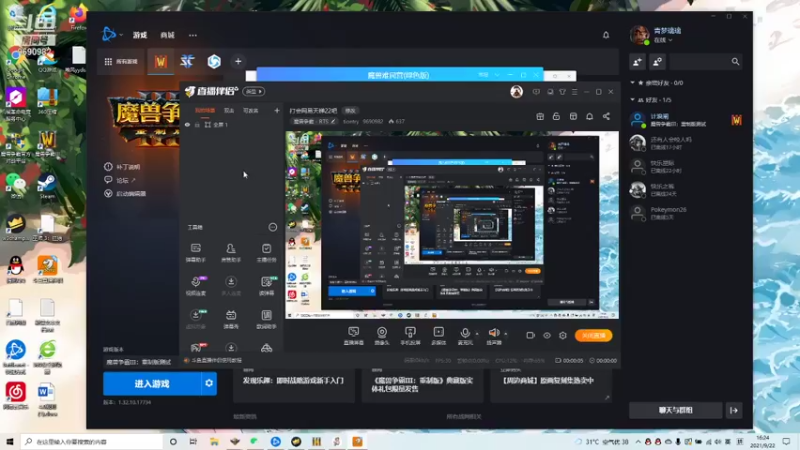Add a screen capture source from bottom toolbar
Screen dimensions: 800x450
click(354, 336)
